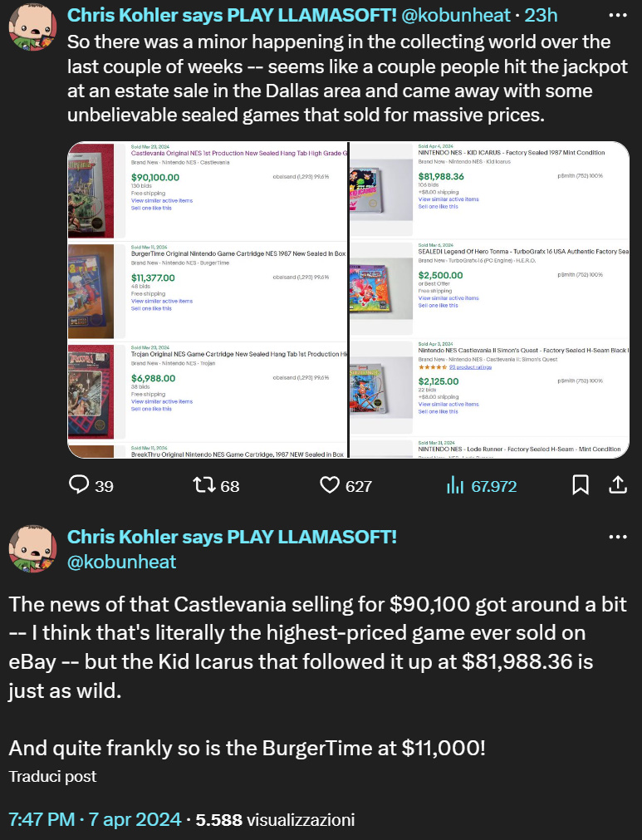Open more options menu on first tweet
The image size is (642, 840).
[618, 16]
